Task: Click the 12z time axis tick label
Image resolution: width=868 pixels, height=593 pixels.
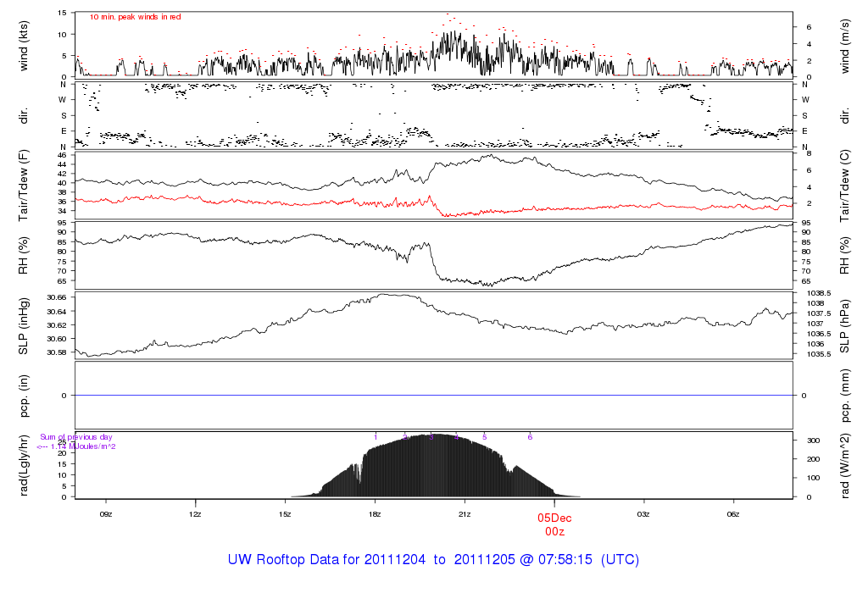Action: tap(196, 513)
